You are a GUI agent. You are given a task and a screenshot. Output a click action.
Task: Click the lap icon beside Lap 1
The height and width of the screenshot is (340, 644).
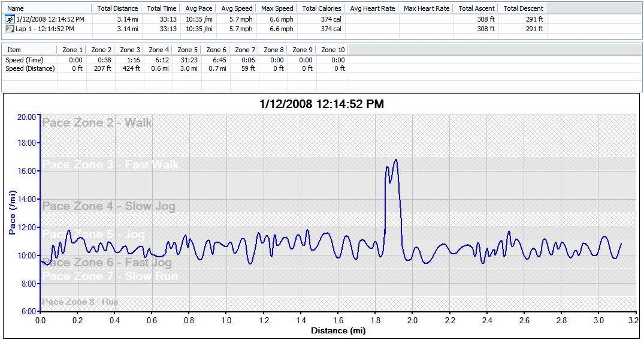coord(9,29)
